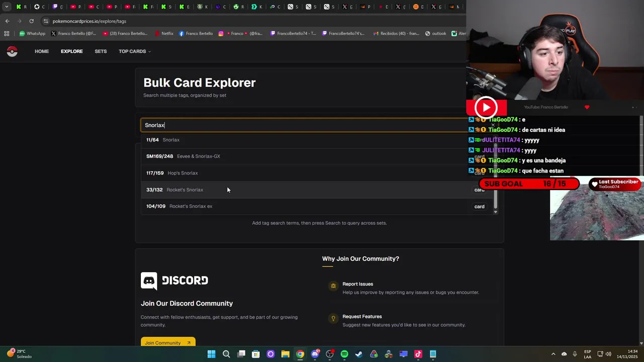
Task: Open Discord from taskbar
Action: [x=315, y=354]
